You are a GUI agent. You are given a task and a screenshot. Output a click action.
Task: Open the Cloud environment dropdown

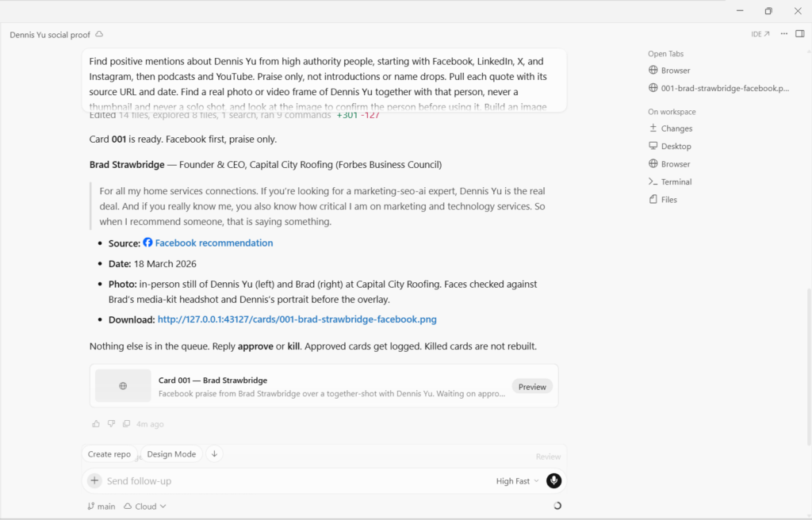pos(145,507)
